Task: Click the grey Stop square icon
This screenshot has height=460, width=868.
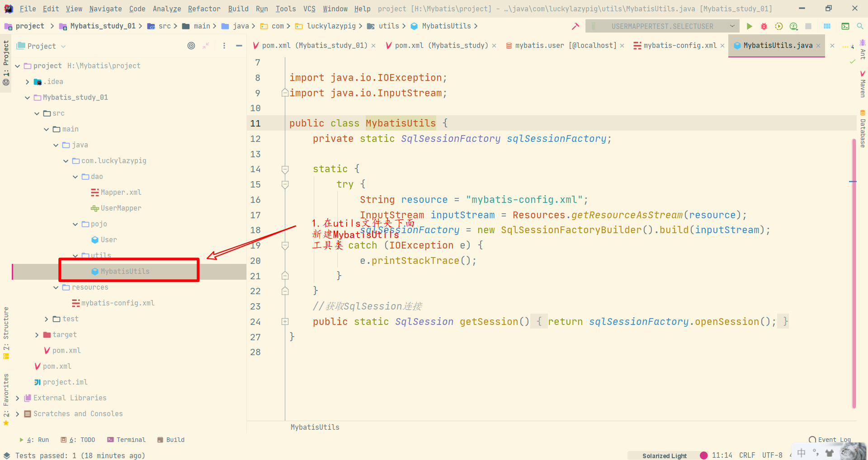Action: tap(808, 26)
